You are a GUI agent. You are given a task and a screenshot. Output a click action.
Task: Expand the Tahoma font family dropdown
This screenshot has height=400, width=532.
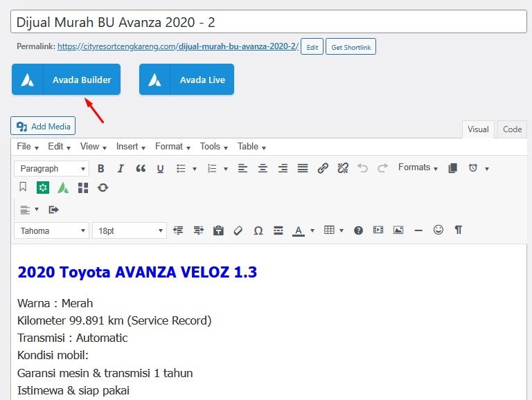click(x=52, y=230)
